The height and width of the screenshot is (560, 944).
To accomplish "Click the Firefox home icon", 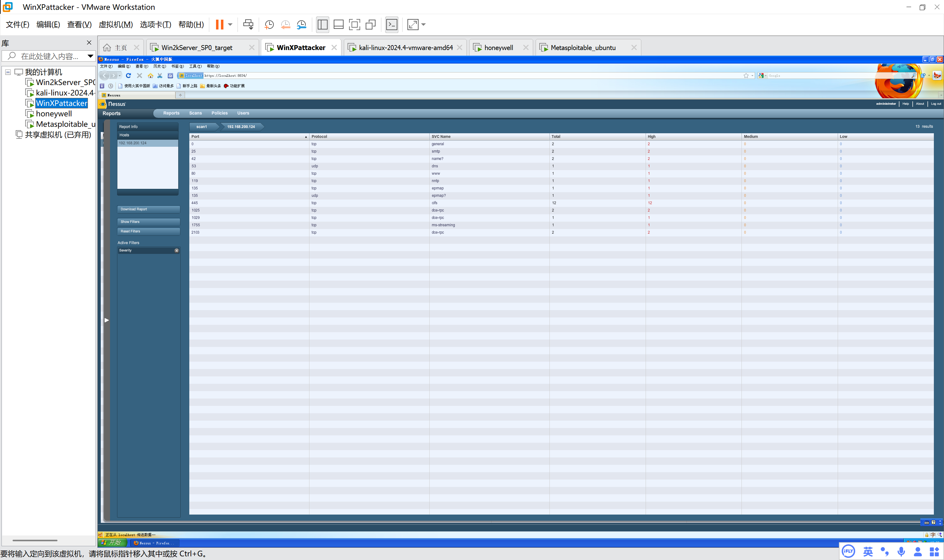I will click(150, 76).
